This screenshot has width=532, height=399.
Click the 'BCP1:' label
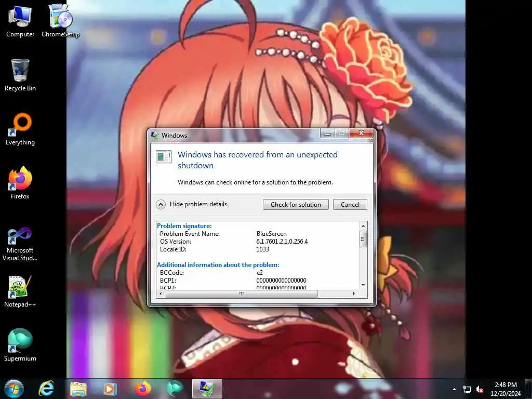(168, 280)
